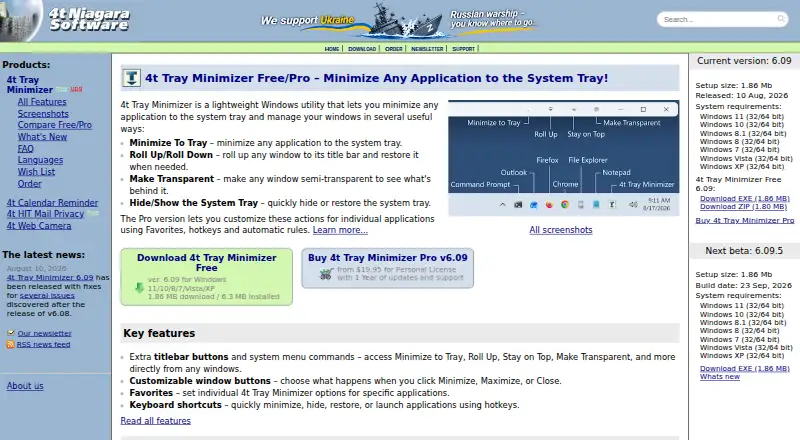This screenshot has width=800, height=440.
Task: Open the RSS news feed link
Action: pyautogui.click(x=43, y=345)
